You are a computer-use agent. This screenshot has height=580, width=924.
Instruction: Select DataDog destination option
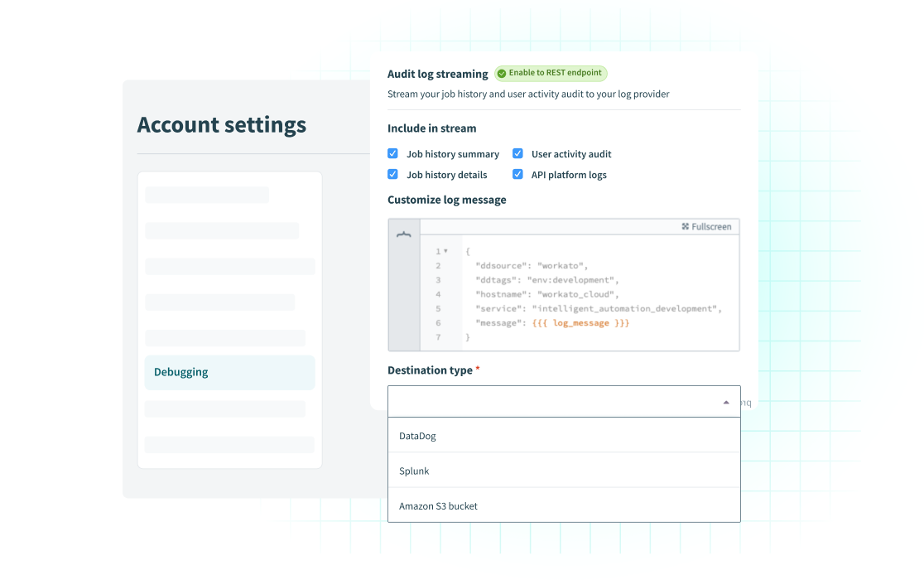(x=564, y=436)
